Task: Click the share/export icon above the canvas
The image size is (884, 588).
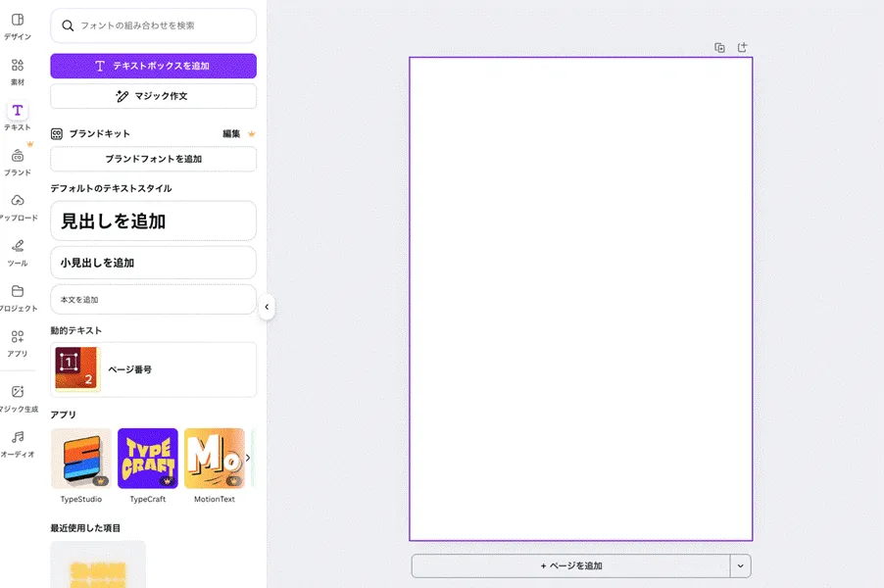Action: (742, 46)
